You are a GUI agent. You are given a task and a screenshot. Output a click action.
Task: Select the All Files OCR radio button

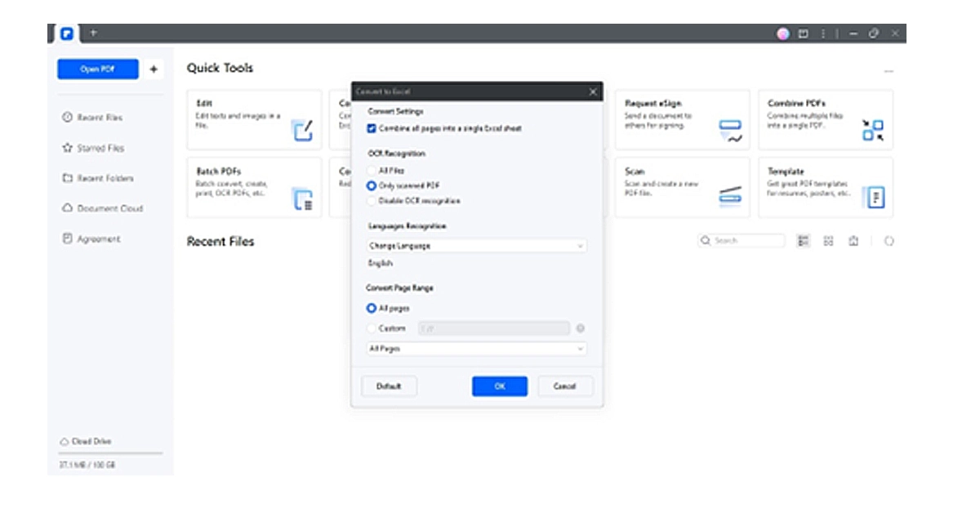[x=372, y=171]
